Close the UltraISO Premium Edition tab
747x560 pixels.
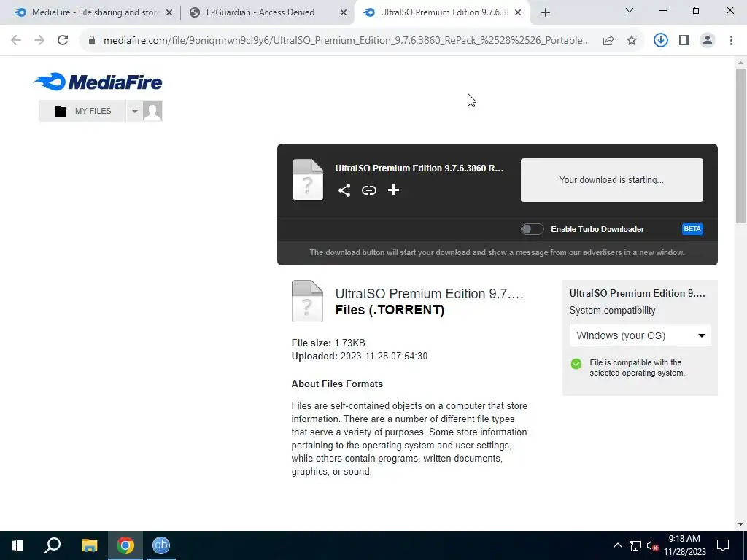[x=518, y=13]
